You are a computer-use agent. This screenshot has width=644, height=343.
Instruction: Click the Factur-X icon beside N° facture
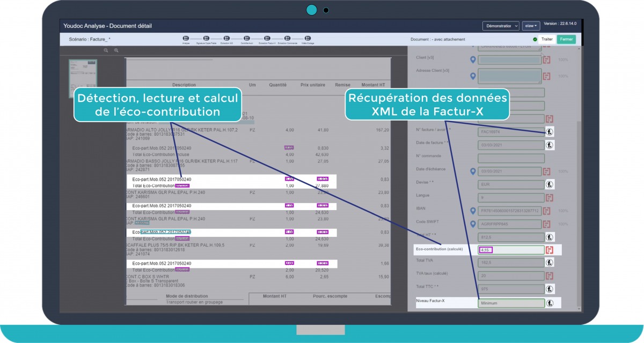550,132
